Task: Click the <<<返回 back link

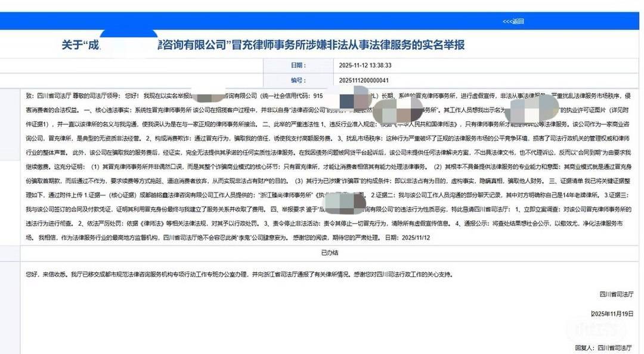Action: (x=513, y=21)
